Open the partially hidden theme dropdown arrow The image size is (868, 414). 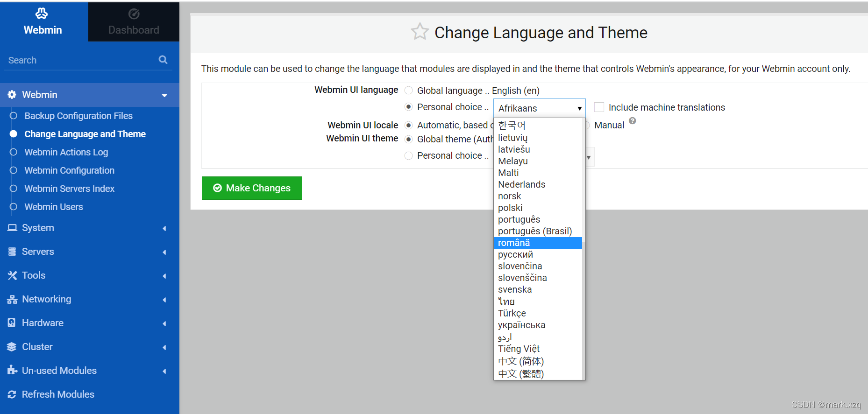(589, 157)
